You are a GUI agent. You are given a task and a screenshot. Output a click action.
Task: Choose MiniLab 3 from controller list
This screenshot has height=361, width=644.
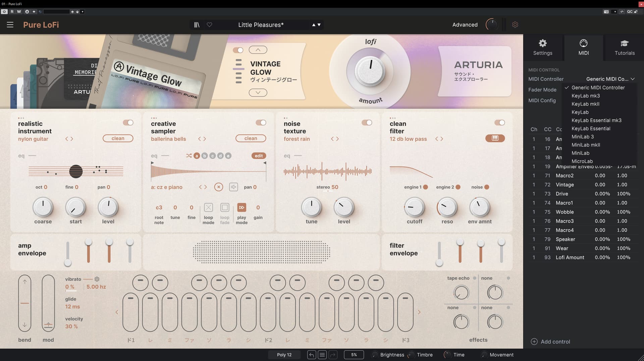pyautogui.click(x=583, y=137)
